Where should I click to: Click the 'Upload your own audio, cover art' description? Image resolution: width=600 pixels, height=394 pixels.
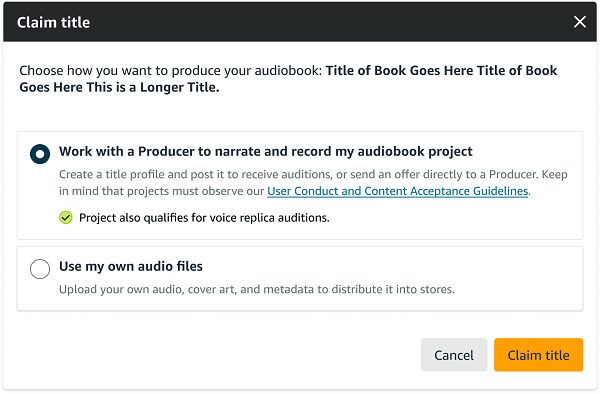point(257,289)
